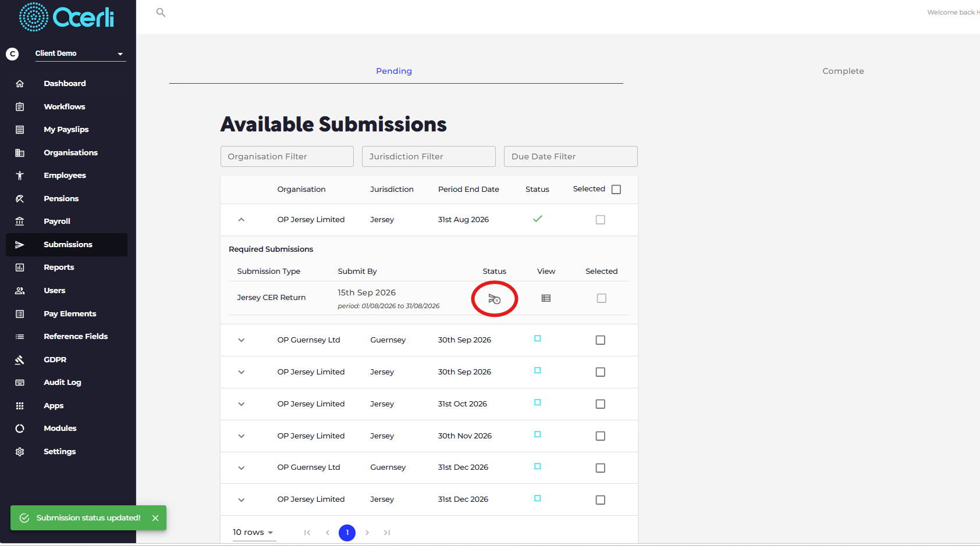This screenshot has height=546, width=980.
Task: Dismiss the Submission status updated notification
Action: click(x=155, y=518)
